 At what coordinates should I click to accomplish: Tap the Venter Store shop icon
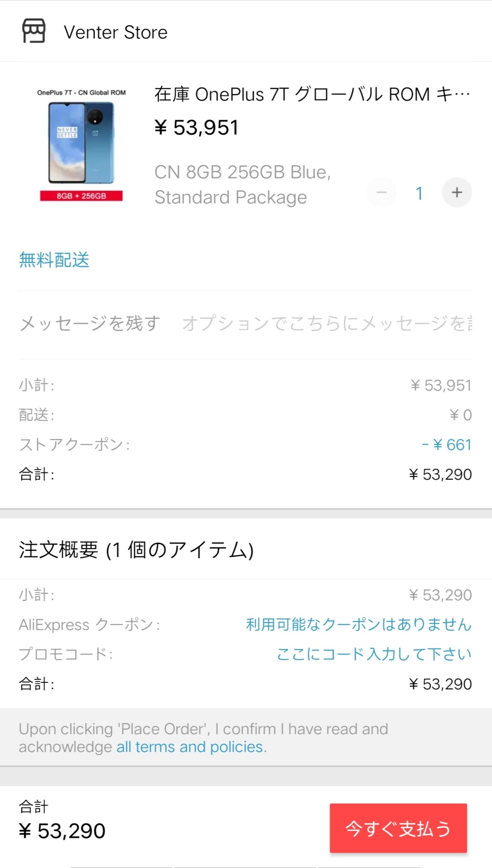[34, 31]
